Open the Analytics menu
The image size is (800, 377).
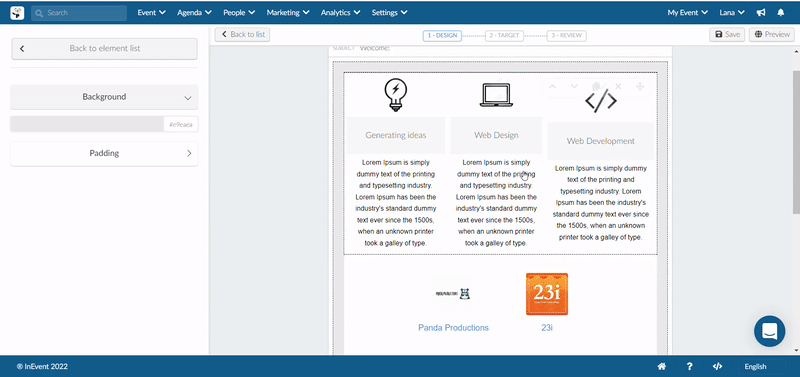pyautogui.click(x=340, y=13)
